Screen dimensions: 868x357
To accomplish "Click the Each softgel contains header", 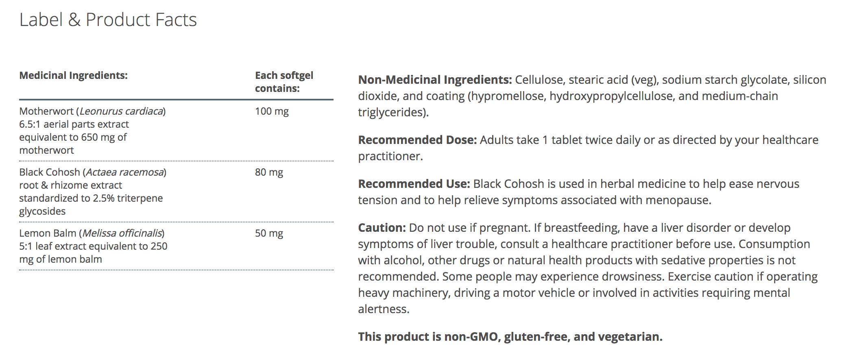I will (284, 82).
